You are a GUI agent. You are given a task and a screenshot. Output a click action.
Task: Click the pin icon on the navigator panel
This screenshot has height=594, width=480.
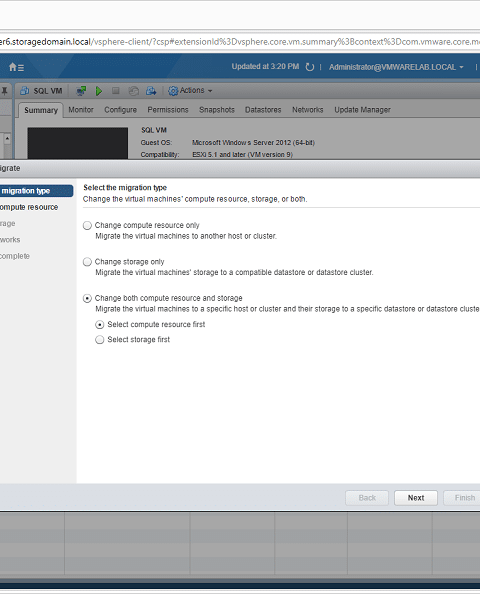point(5,91)
